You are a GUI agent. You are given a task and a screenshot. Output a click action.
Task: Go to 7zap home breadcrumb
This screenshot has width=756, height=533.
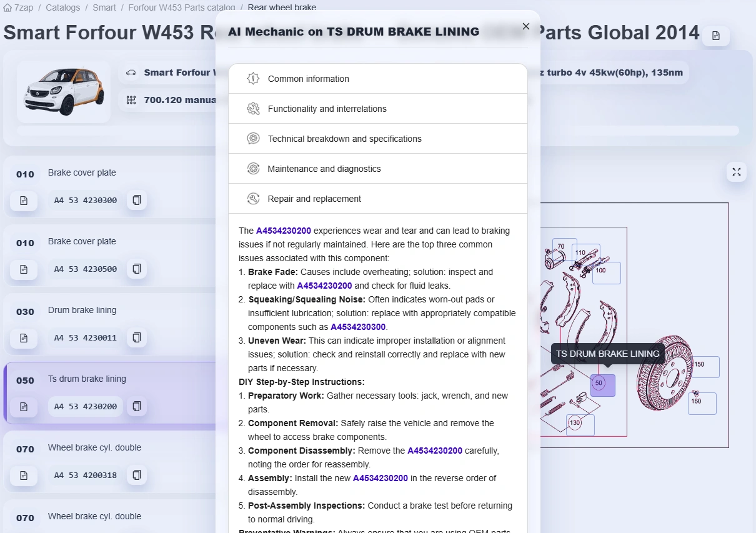18,7
